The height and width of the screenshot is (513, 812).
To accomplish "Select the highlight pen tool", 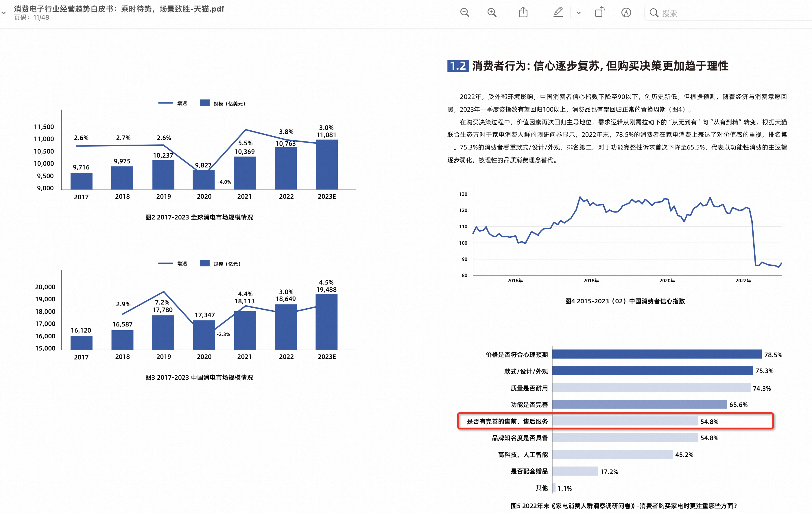I will click(558, 12).
